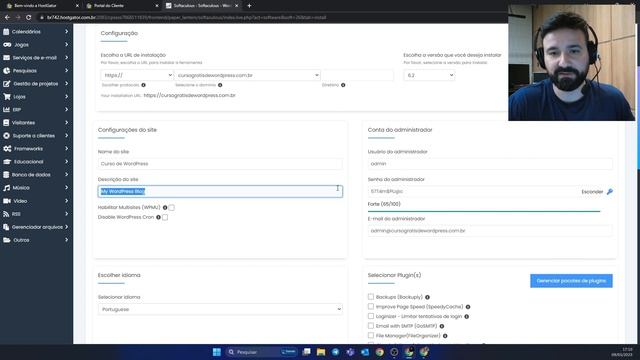This screenshot has height=360, width=640.
Task: Click the password strength bar Forte
Action: [x=484, y=211]
